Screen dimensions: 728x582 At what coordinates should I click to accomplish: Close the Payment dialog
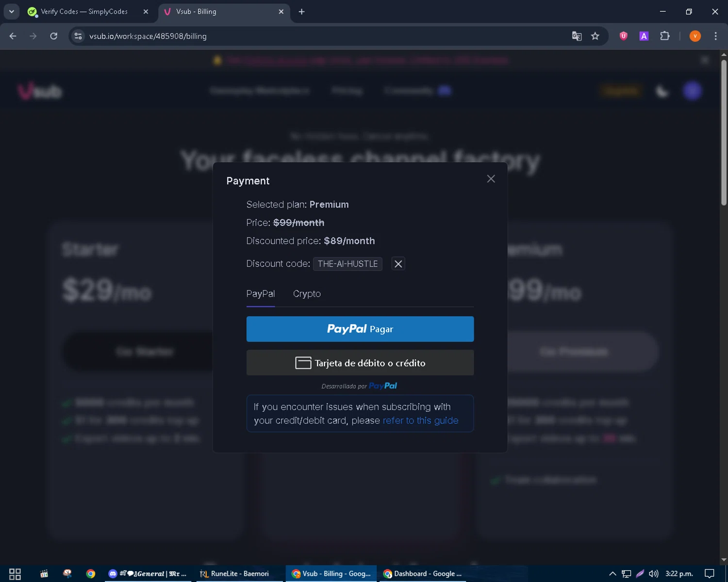click(x=491, y=179)
